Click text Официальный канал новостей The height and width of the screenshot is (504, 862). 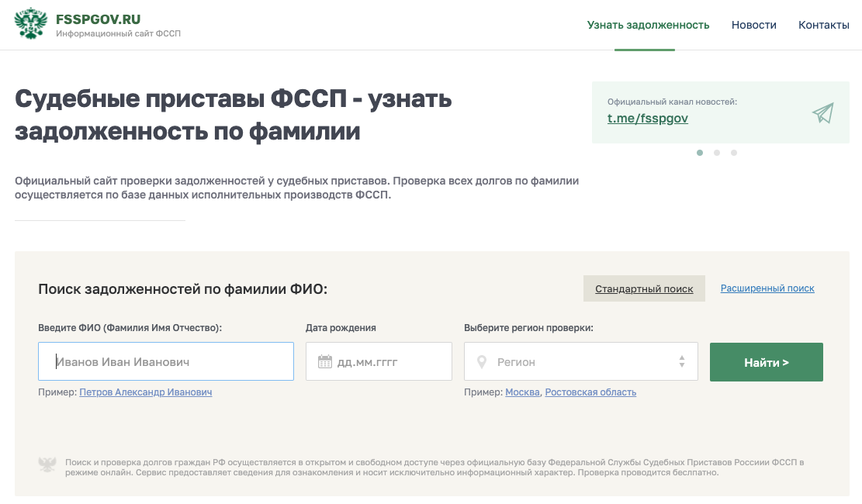pos(672,102)
